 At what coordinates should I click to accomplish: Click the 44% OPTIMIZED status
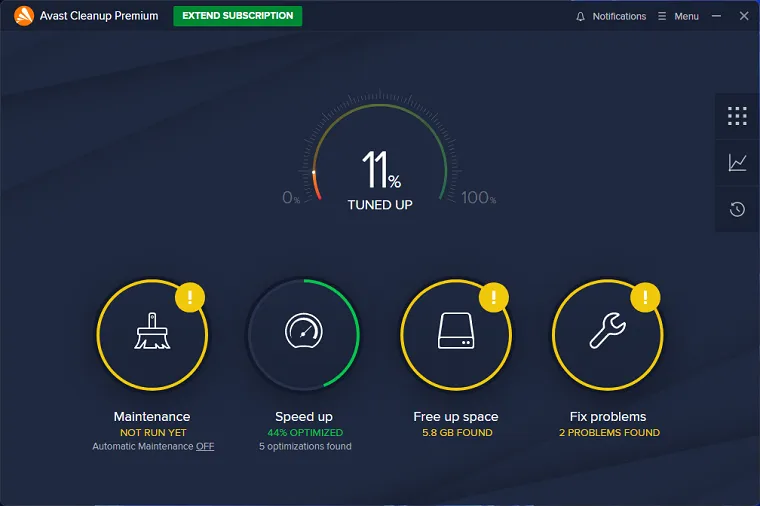305,433
